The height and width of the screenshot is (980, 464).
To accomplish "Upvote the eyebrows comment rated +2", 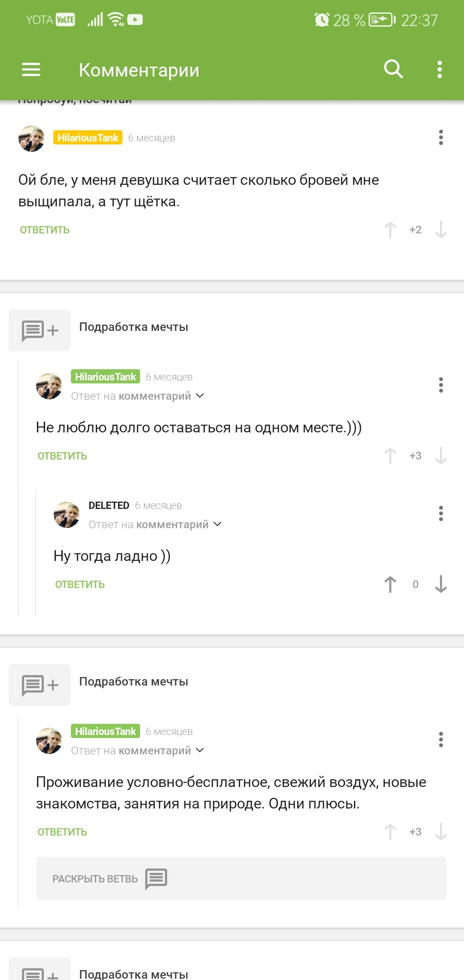I will (390, 230).
